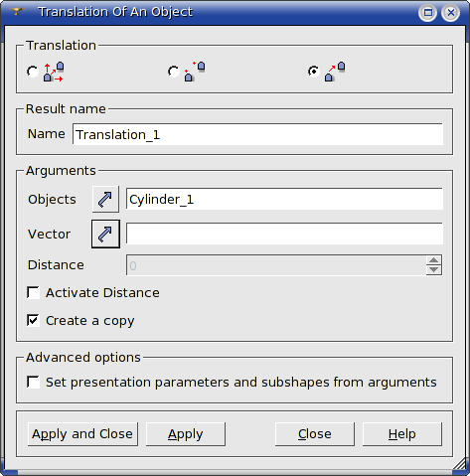
Task: Increase the Distance spinner value
Action: pos(433,260)
